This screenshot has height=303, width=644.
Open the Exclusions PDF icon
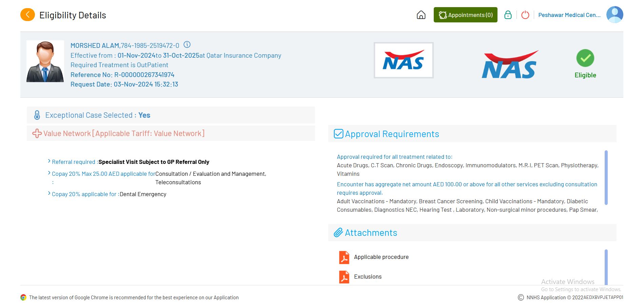pos(344,277)
